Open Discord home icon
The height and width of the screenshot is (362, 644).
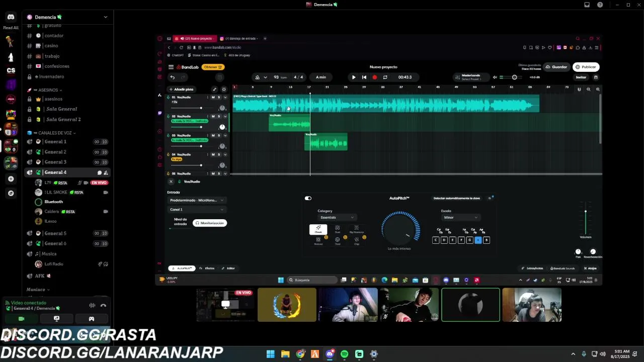(11, 17)
